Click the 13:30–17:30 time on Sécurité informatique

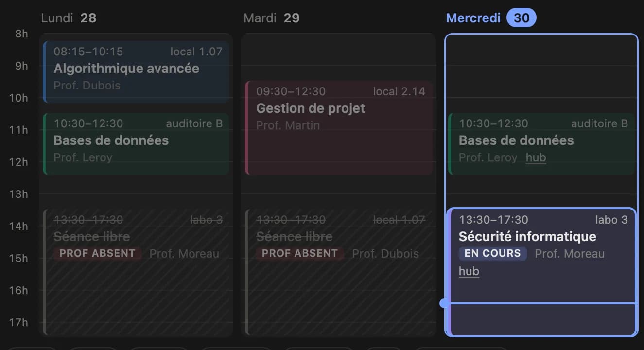493,220
